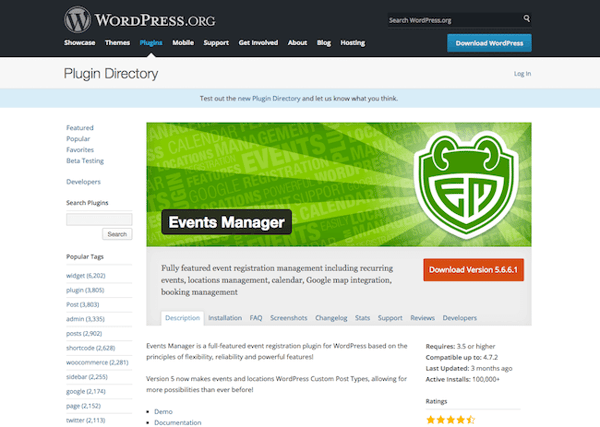The height and width of the screenshot is (427, 600).
Task: Click the WordPress logo icon
Action: [78, 19]
